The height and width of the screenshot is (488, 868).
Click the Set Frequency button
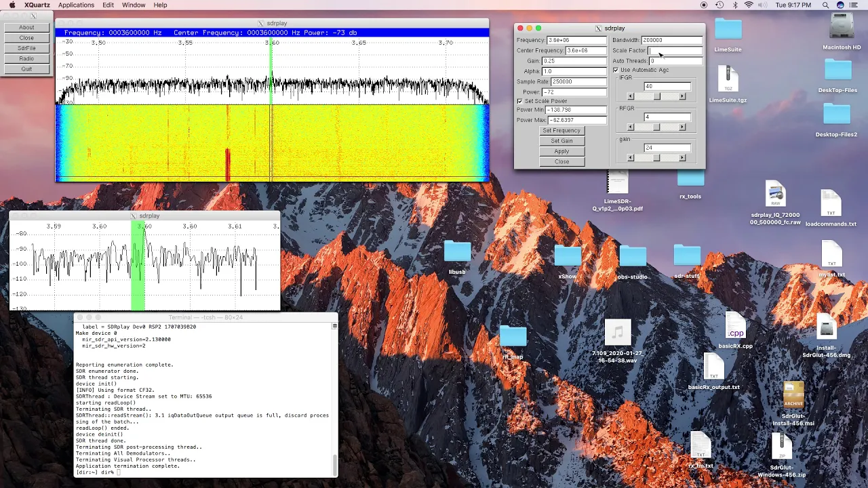tap(561, 130)
